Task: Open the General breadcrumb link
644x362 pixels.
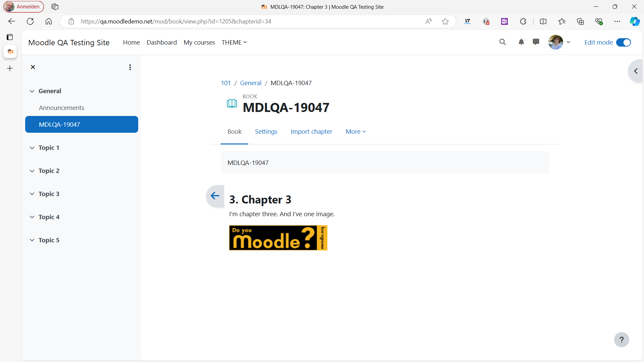Action: click(251, 83)
